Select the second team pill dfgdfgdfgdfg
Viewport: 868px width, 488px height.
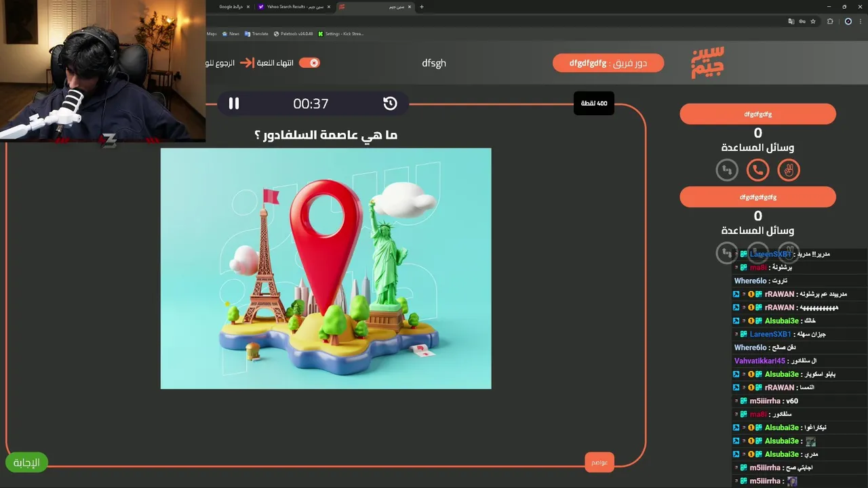pyautogui.click(x=757, y=197)
